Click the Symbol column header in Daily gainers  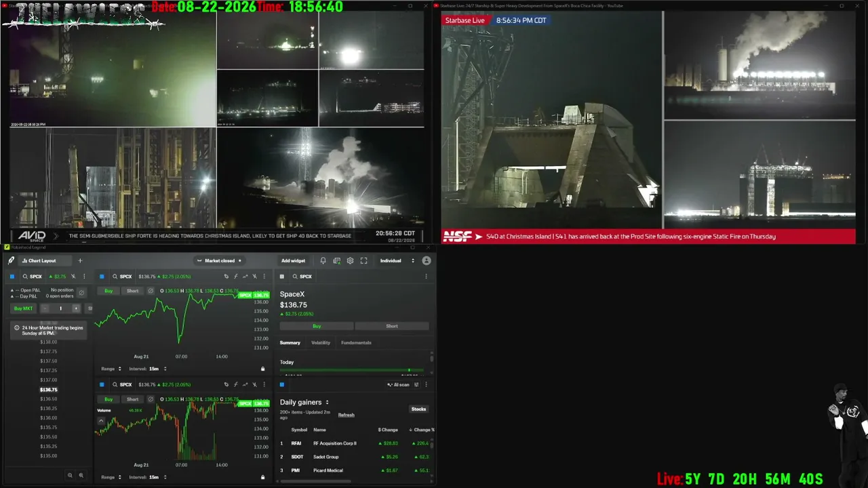pos(299,430)
